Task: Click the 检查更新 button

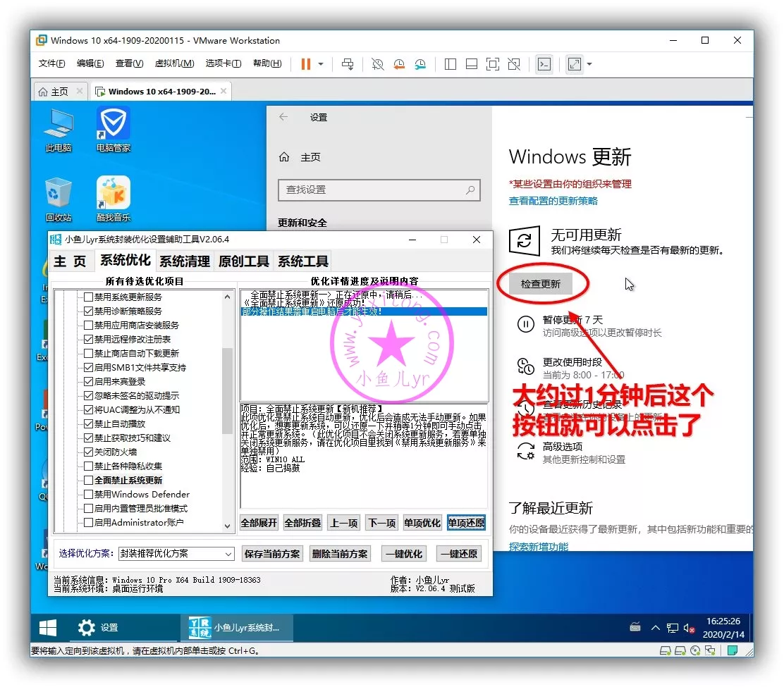Action: click(541, 284)
